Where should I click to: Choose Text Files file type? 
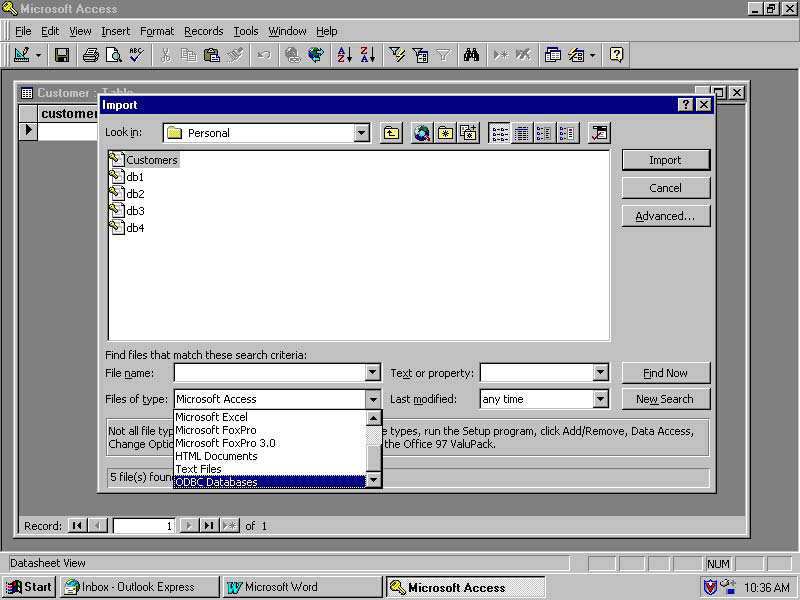click(x=270, y=469)
